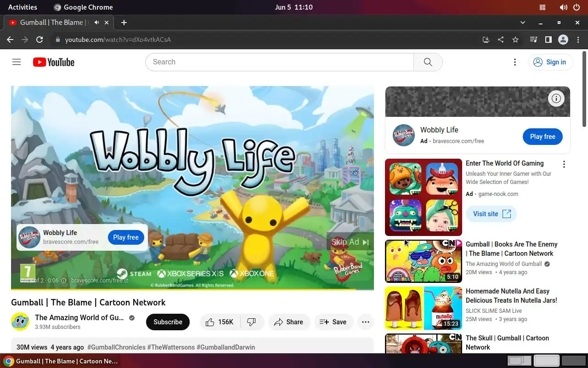Click the install app icon in address bar
Image resolution: width=588 pixels, height=368 pixels.
(486, 40)
